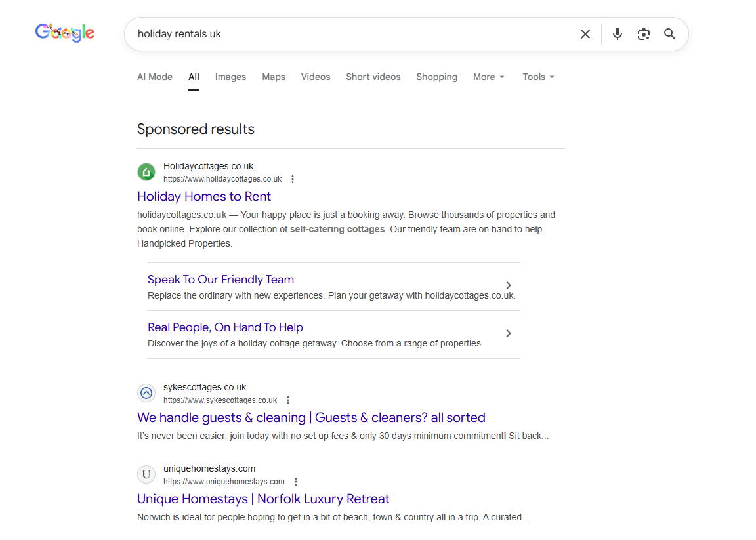The image size is (756, 540).
Task: Select the AI Mode tab
Action: [154, 77]
